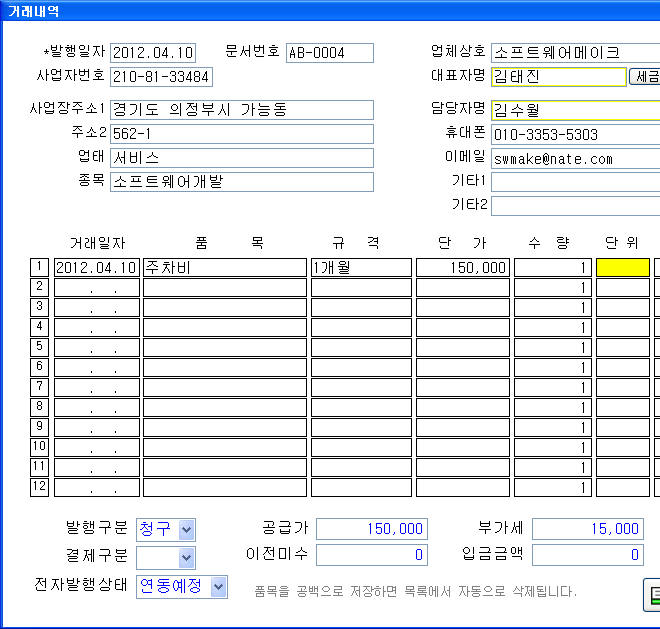Viewport: 660px width, 629px height.
Task: Click the 공급가 field 150,000
Action: [372, 529]
